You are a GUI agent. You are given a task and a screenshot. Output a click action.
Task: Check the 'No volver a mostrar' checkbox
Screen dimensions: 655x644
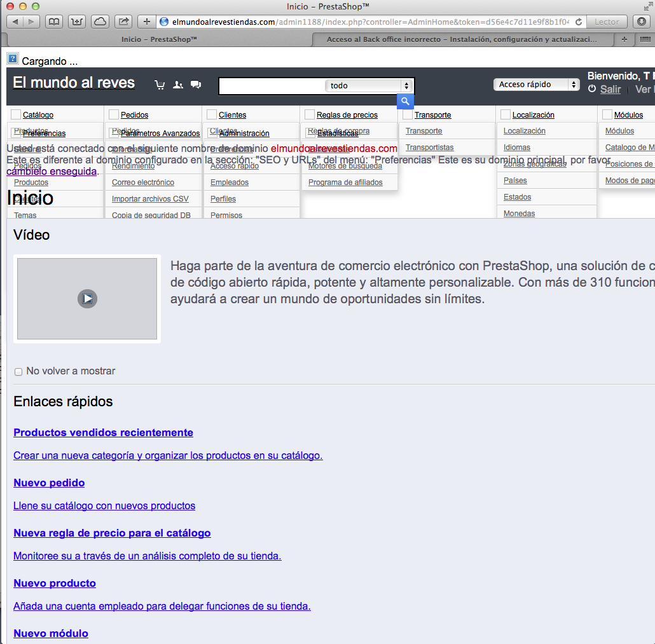18,372
